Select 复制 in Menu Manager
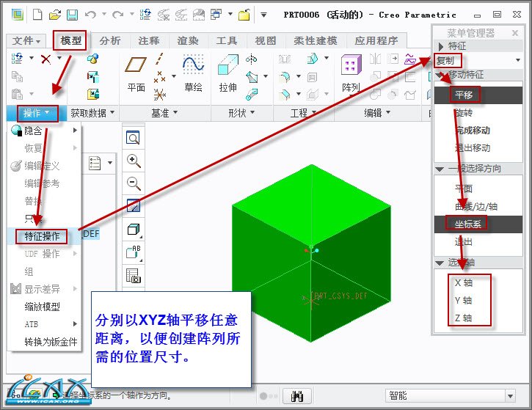Screen dimensions: 532x410 point(445,61)
